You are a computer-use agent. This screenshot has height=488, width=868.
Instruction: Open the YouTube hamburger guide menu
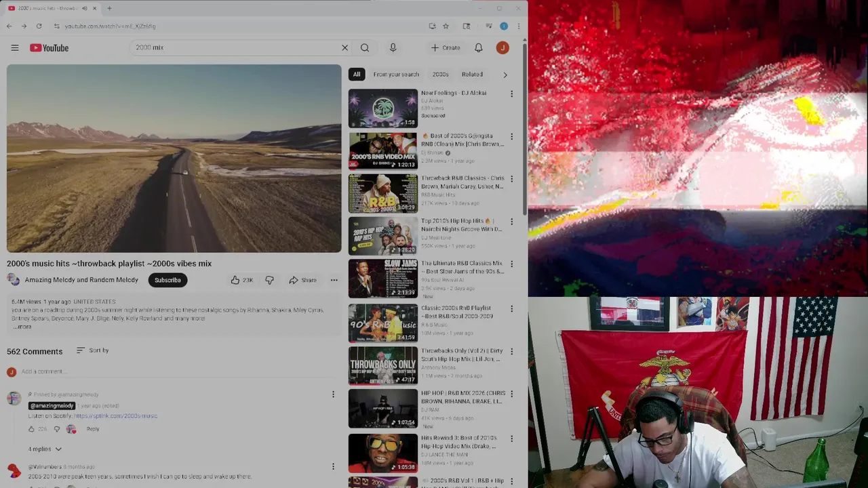click(x=15, y=47)
